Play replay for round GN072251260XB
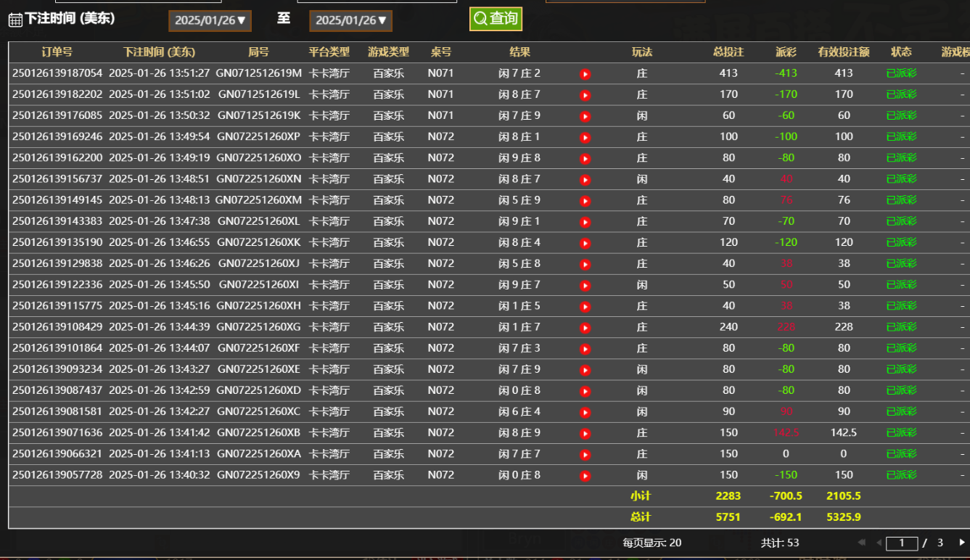970x560 pixels. click(x=585, y=434)
